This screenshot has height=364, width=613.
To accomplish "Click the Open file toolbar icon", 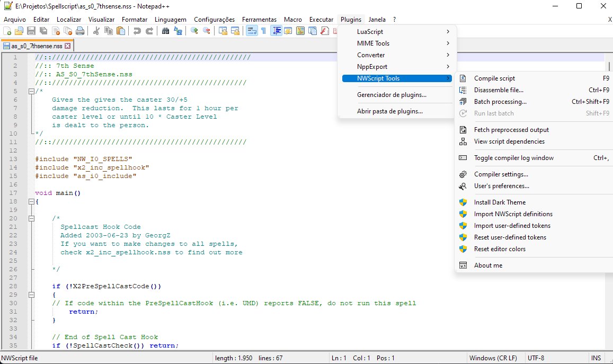I will [x=19, y=31].
